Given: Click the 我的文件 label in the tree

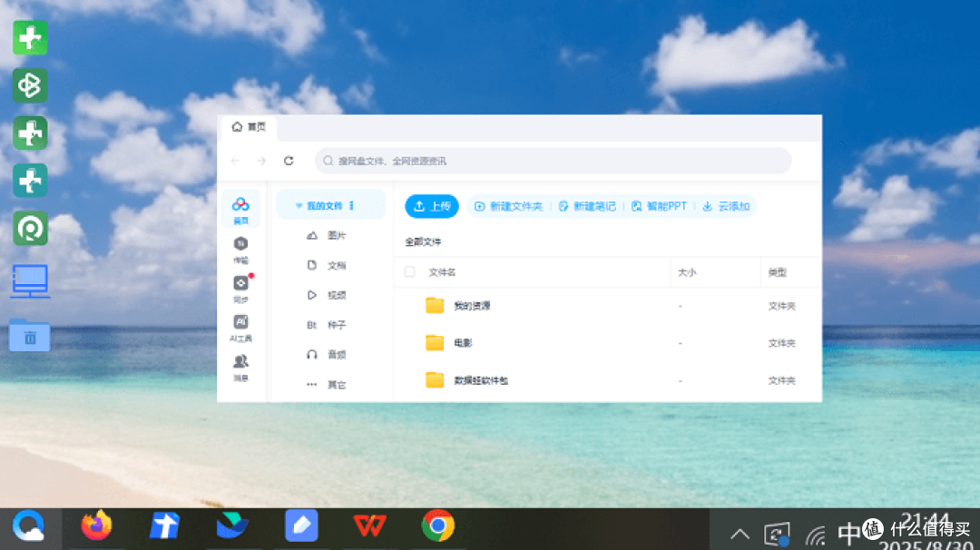Looking at the screenshot, I should pyautogui.click(x=325, y=206).
